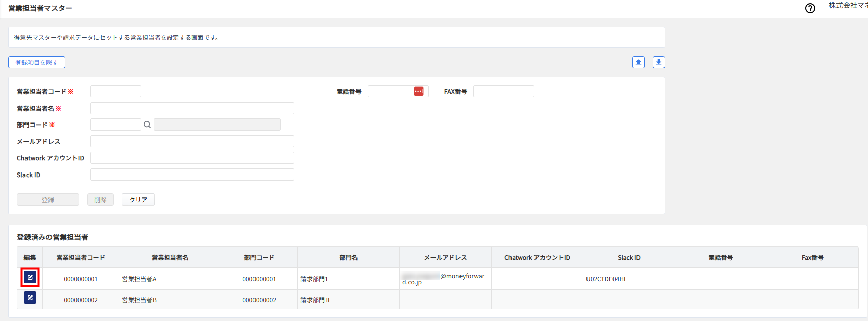Image resolution: width=868 pixels, height=321 pixels.
Task: Select the 部門コード code input
Action: [116, 125]
